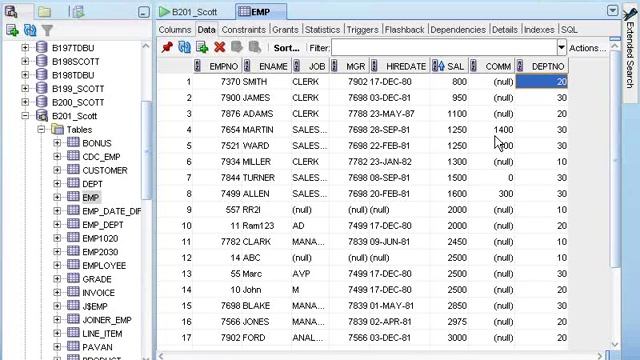Screen dimensions: 640x360
Task: Insert a new row in EMP data grid
Action: (x=202, y=47)
